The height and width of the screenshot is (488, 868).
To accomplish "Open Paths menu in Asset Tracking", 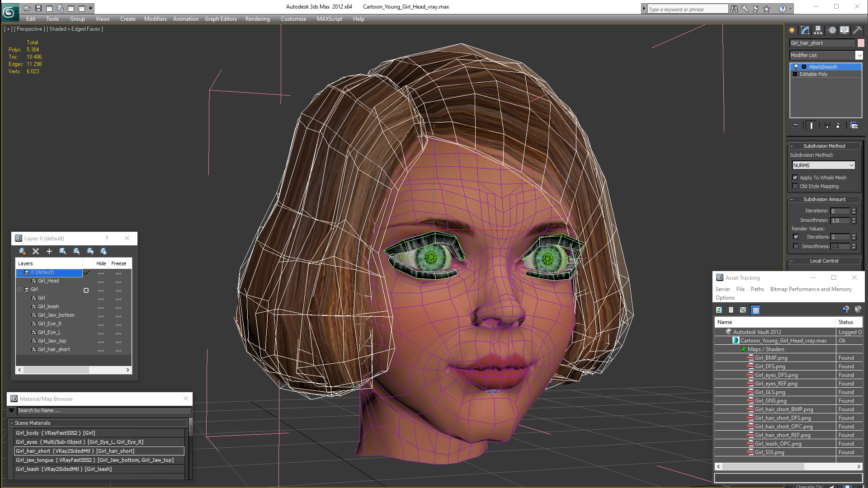I will (757, 289).
